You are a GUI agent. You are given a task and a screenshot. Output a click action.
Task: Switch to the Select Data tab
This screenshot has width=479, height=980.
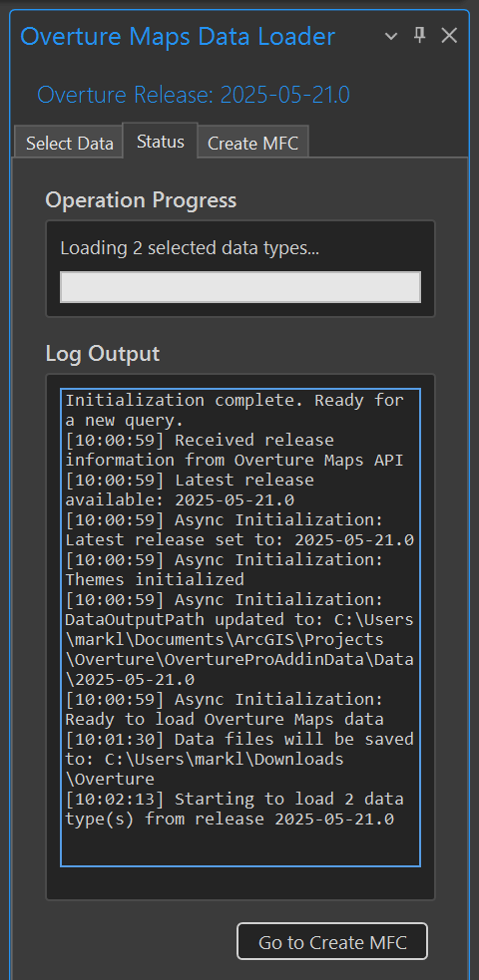70,144
